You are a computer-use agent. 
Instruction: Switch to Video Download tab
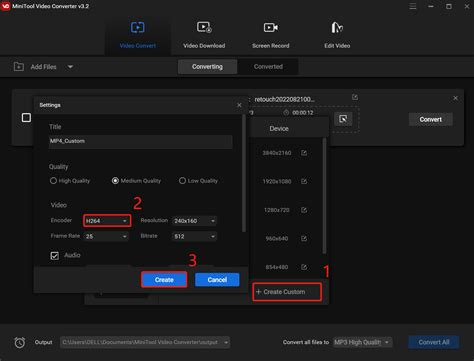204,35
